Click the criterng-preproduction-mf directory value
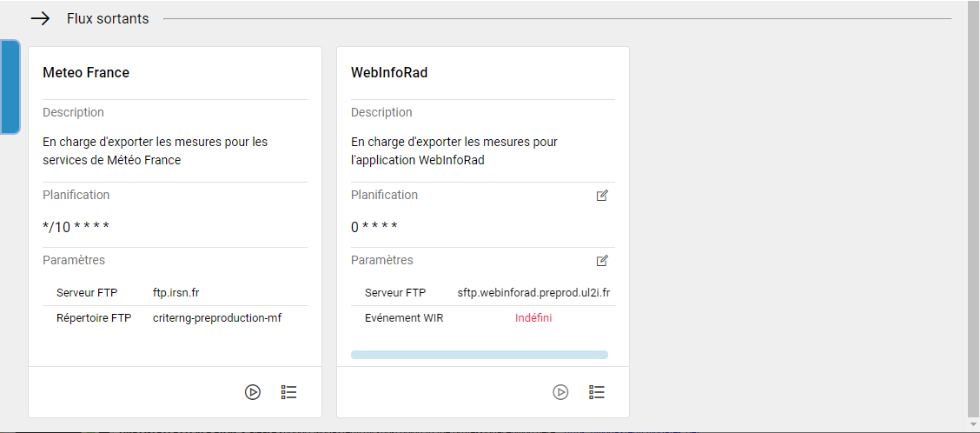Viewport: 980px width, 433px height. (x=217, y=318)
